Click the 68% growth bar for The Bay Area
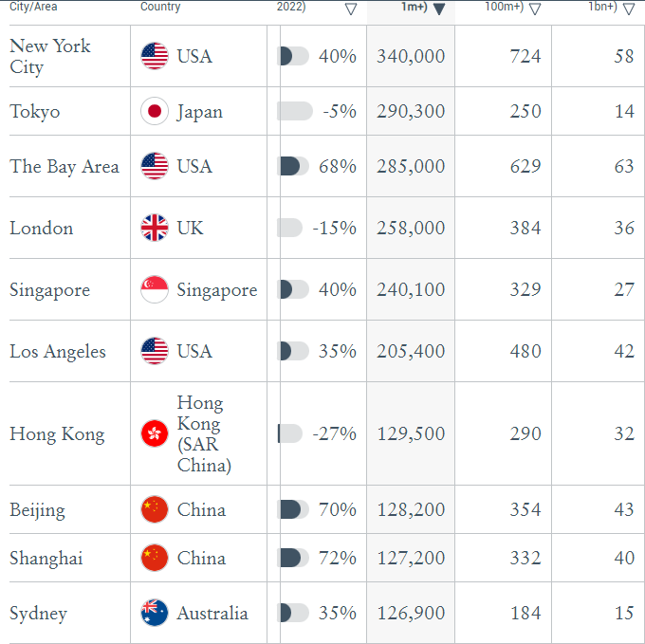This screenshot has height=644, width=645. pyautogui.click(x=293, y=166)
